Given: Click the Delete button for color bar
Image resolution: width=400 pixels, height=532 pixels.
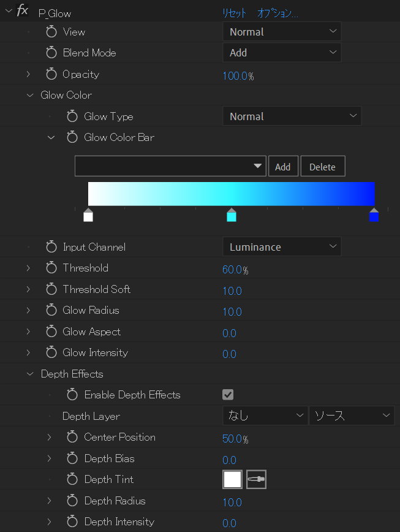Looking at the screenshot, I should coord(323,166).
